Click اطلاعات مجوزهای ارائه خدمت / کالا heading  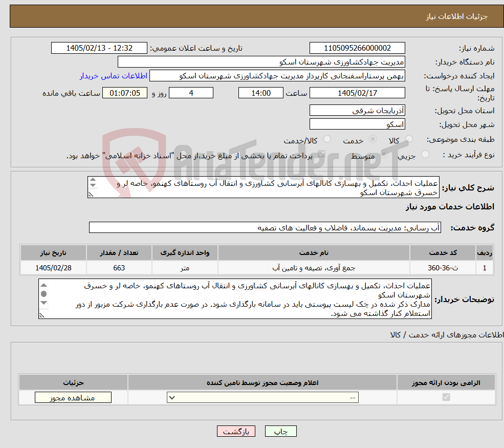tap(447, 335)
